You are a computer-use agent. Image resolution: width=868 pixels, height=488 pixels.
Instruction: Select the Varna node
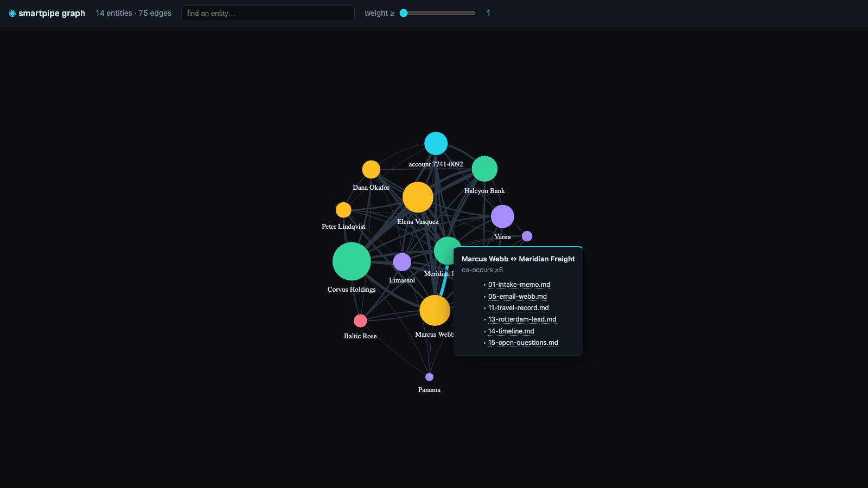click(x=502, y=216)
